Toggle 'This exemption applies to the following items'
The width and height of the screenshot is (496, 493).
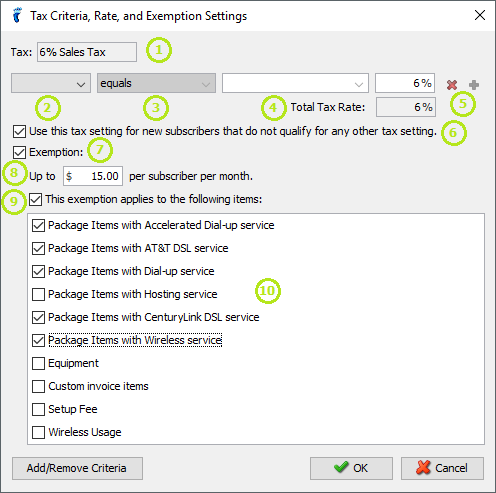point(35,199)
